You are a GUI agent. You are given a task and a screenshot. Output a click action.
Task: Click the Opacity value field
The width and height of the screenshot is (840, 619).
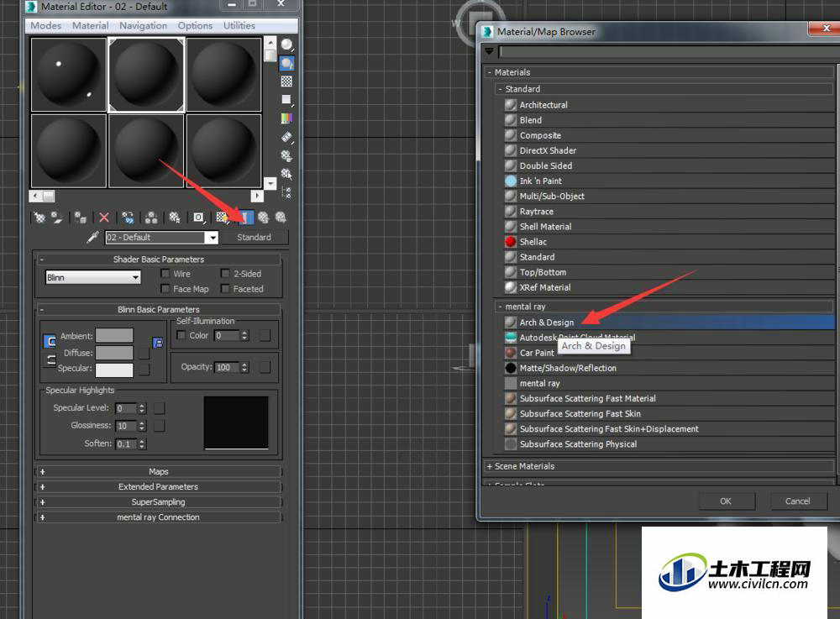click(x=227, y=367)
